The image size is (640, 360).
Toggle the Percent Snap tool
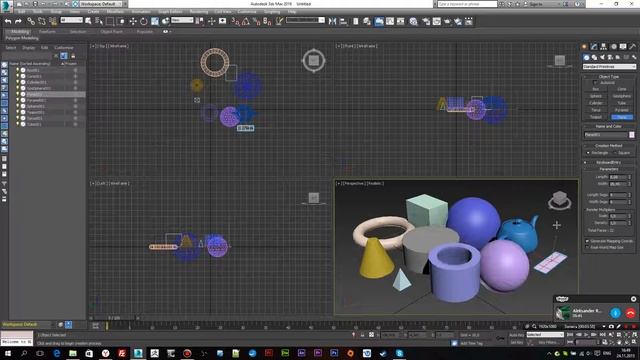click(256, 21)
